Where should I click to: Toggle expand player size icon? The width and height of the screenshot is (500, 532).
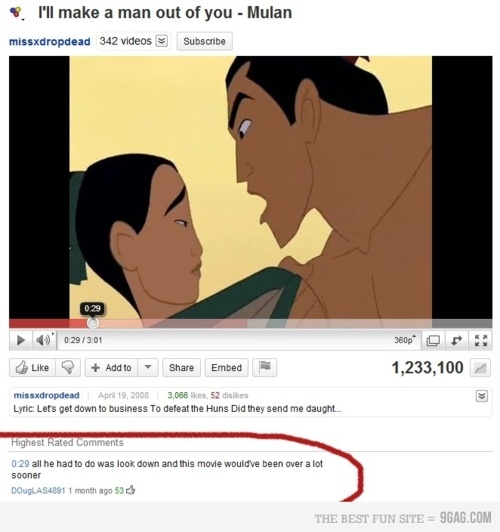[x=457, y=340]
